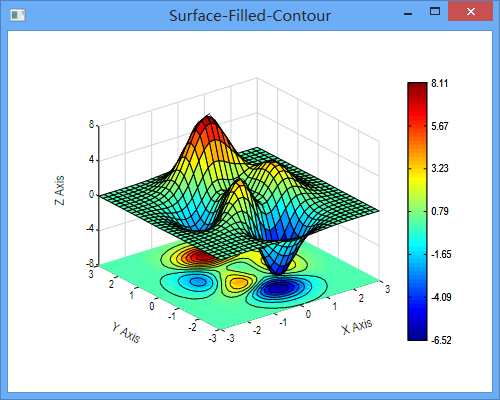Close the Surface-Filled-Contour window

pyautogui.click(x=471, y=12)
